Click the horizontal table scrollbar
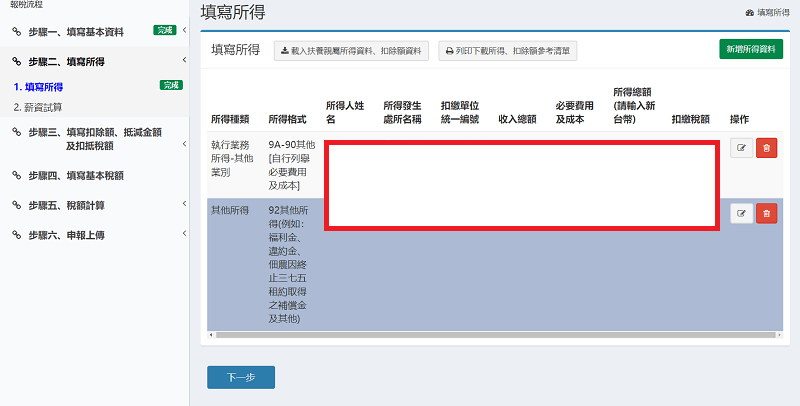Screen dimensions: 800x406 click(495, 335)
